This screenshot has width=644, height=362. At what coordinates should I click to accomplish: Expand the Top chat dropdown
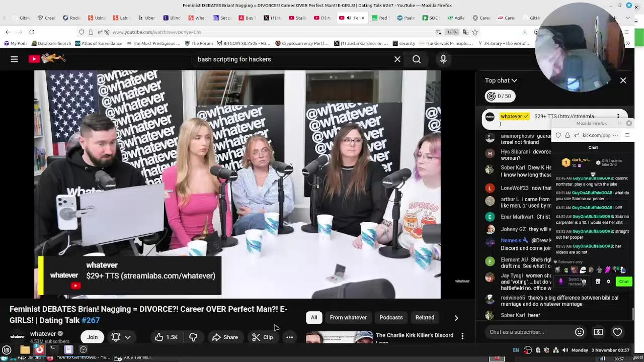pos(501,80)
